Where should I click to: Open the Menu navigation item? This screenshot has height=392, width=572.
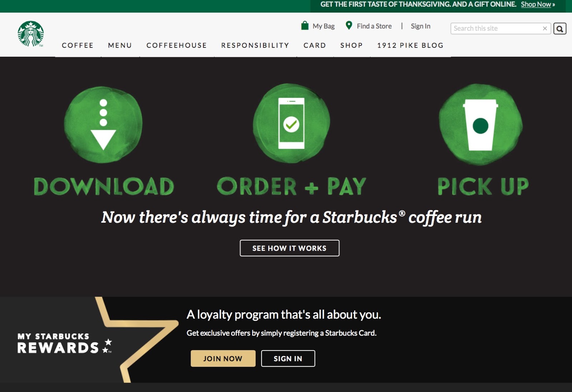[x=120, y=45]
